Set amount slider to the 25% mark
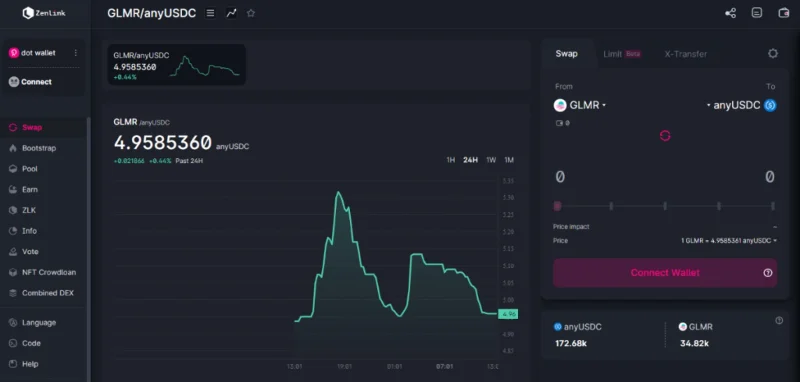The width and height of the screenshot is (800, 382). [x=611, y=206]
